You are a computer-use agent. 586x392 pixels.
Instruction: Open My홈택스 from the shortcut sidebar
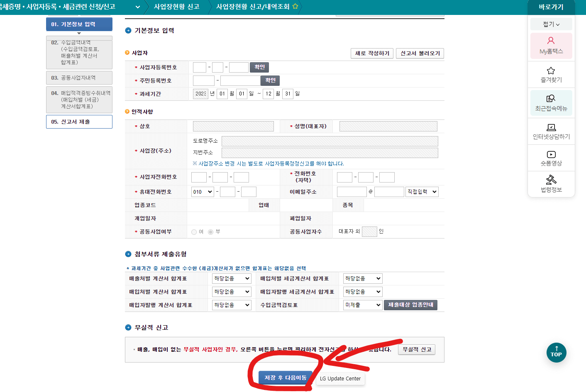[551, 46]
